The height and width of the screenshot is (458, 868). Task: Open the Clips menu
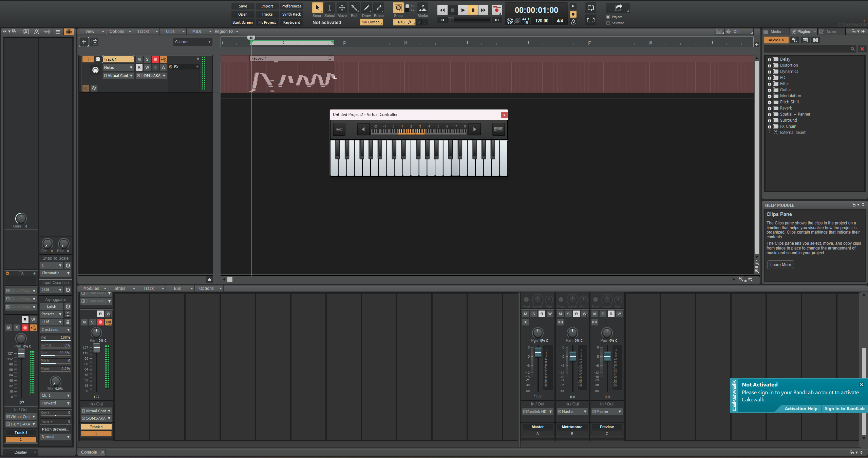click(173, 32)
